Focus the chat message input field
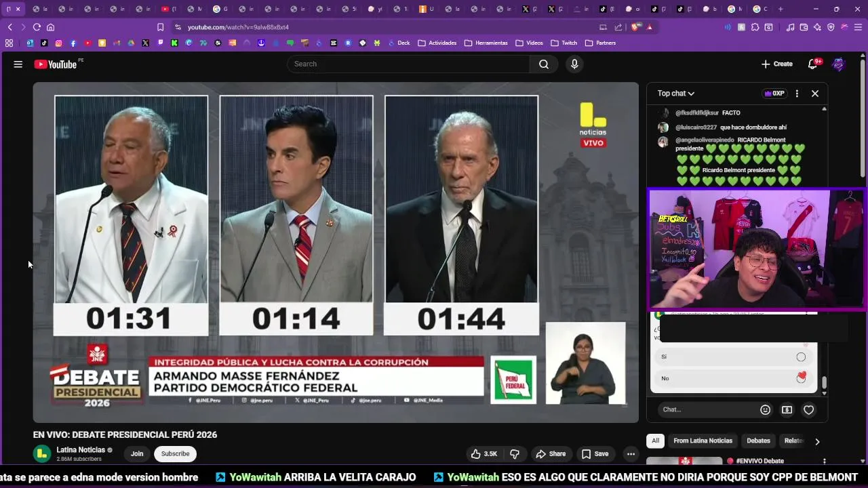 (707, 409)
